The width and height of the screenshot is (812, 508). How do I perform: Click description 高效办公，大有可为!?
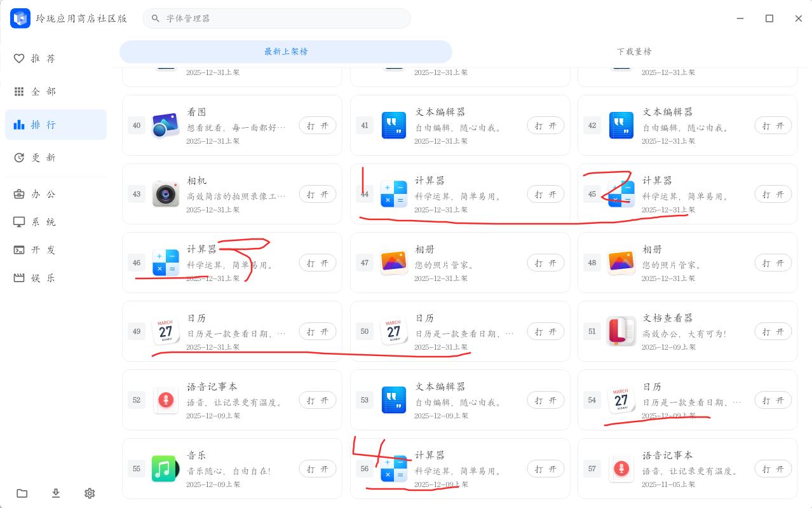click(x=684, y=334)
